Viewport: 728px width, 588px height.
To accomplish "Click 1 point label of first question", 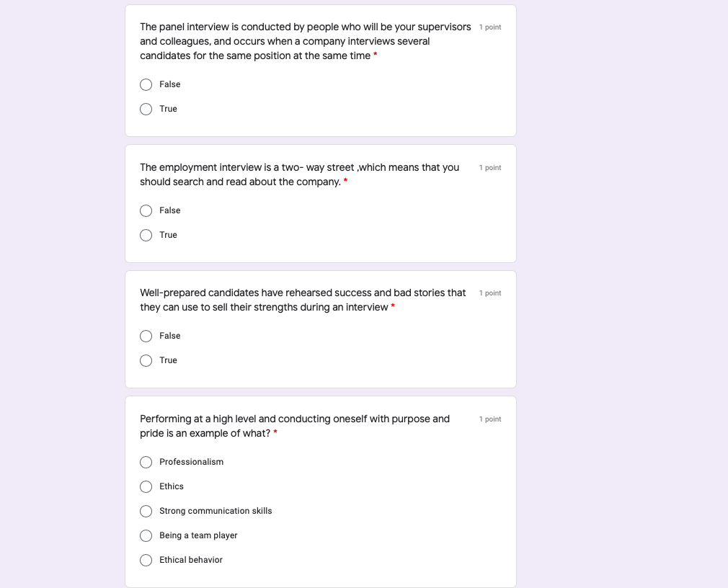I will click(490, 27).
